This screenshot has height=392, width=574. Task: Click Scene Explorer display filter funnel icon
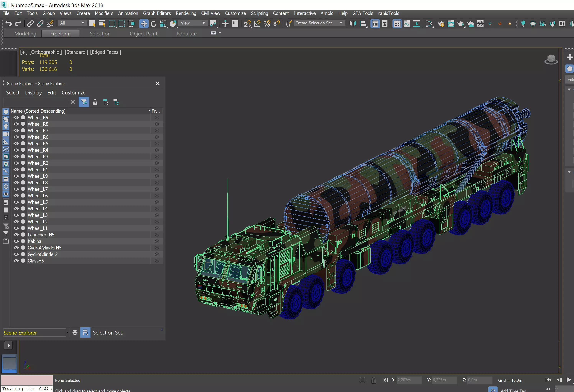[84, 102]
